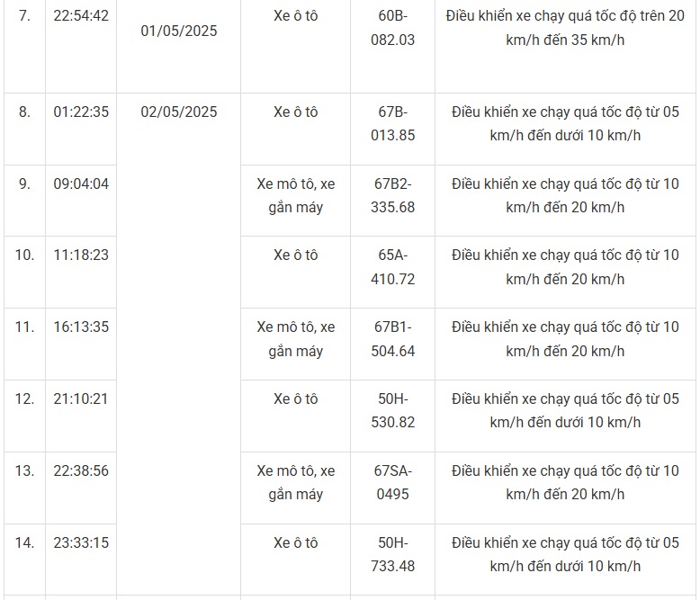Click timestamp 11:18:23
Viewport: 700px width, 600px height.
[81, 255]
